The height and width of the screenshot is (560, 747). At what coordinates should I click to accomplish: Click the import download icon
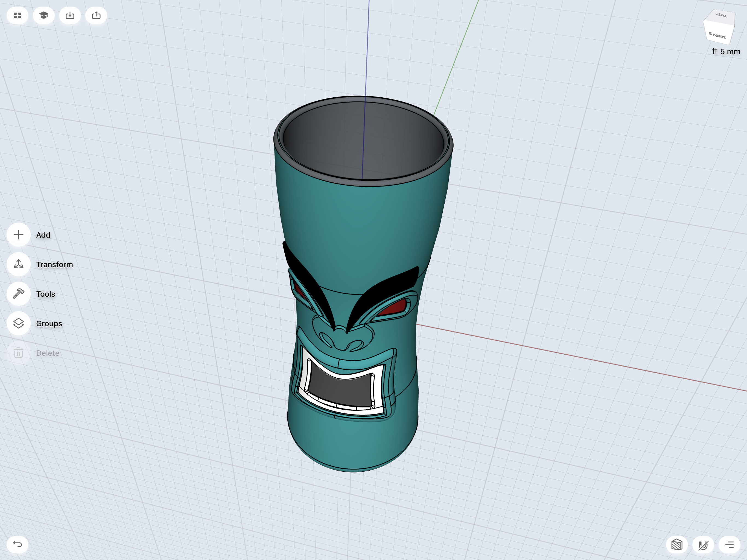[x=70, y=16]
